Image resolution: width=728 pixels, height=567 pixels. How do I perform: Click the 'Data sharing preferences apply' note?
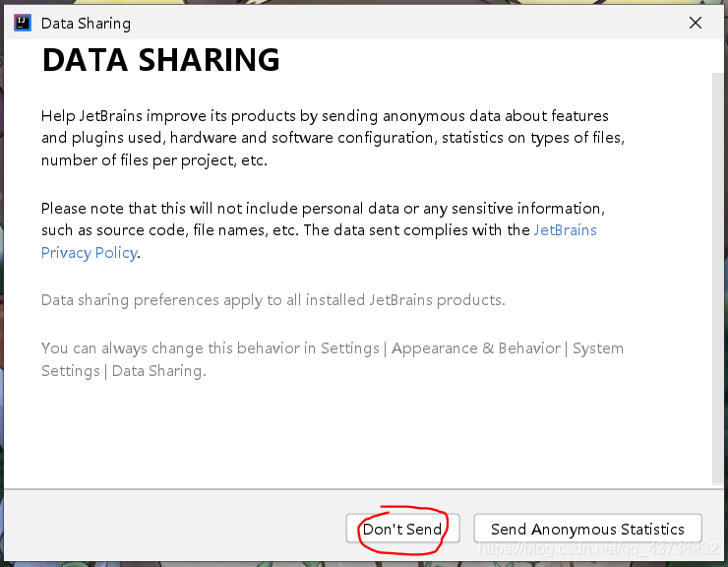coord(273,300)
